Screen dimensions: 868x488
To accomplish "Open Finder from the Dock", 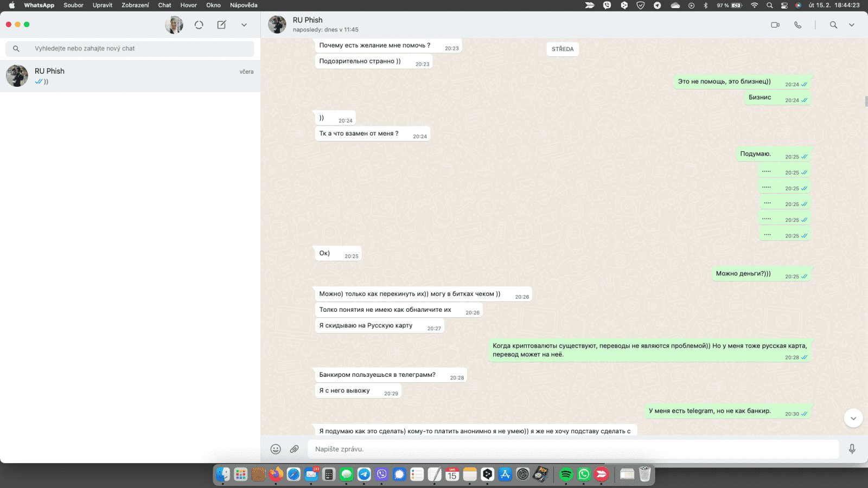I will pos(223,474).
